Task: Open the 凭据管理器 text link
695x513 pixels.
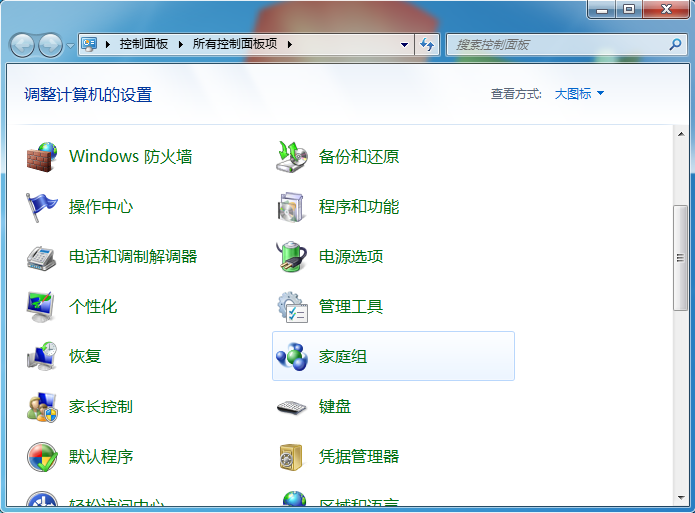Action: 359,457
